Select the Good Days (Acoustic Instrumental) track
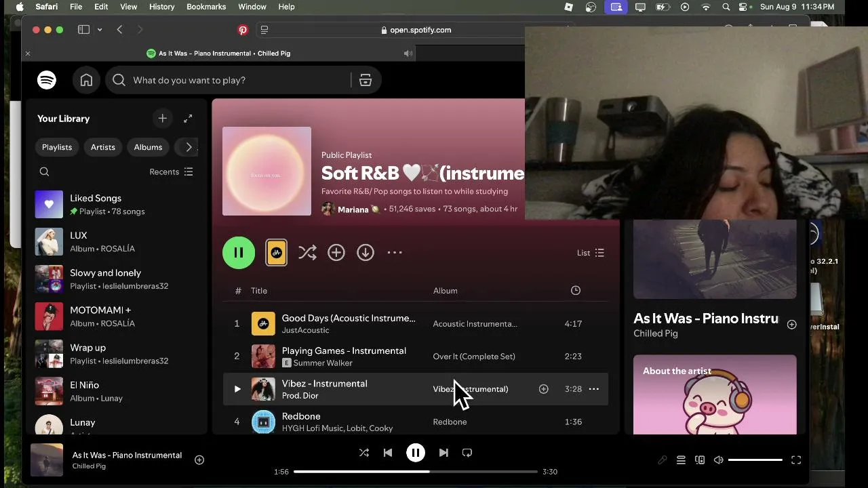The height and width of the screenshot is (488, 868). coord(416,324)
